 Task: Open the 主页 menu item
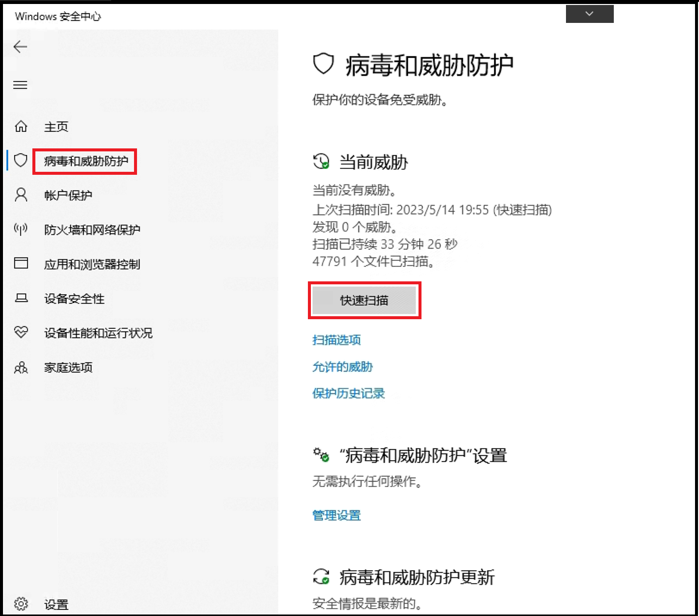coord(56,126)
